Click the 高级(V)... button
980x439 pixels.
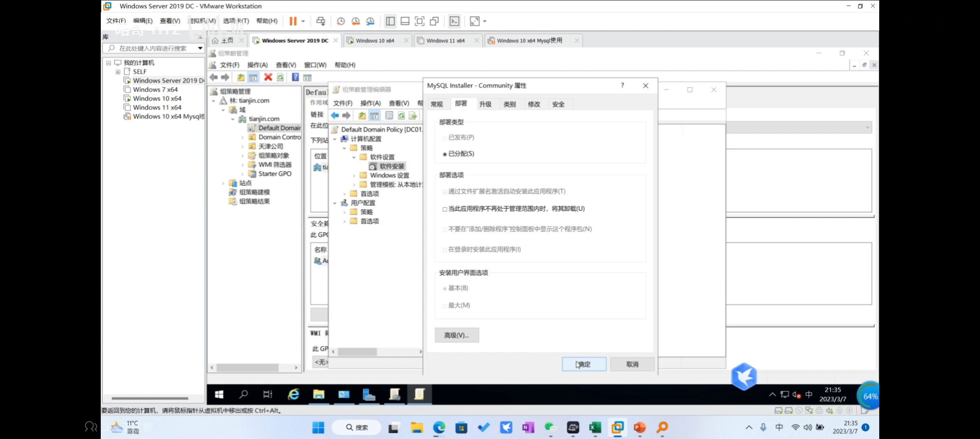pyautogui.click(x=457, y=335)
